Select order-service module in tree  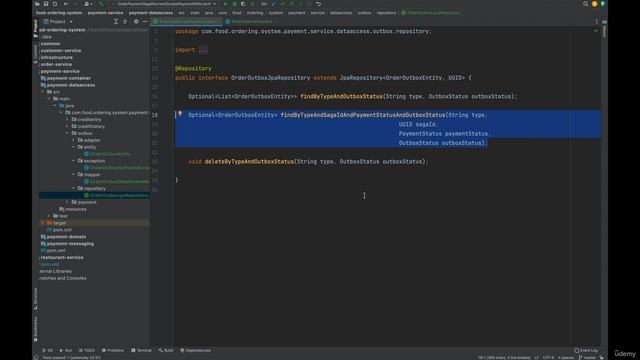click(56, 64)
